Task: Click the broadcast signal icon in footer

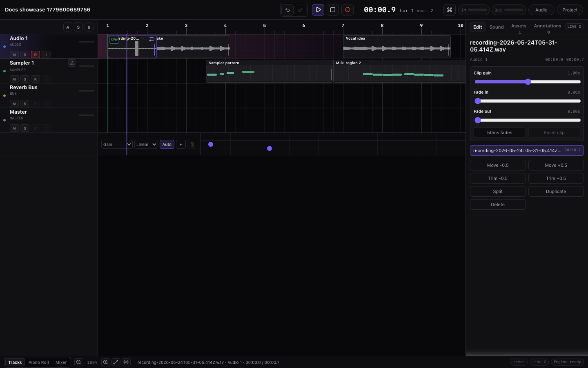Action: tap(126, 362)
